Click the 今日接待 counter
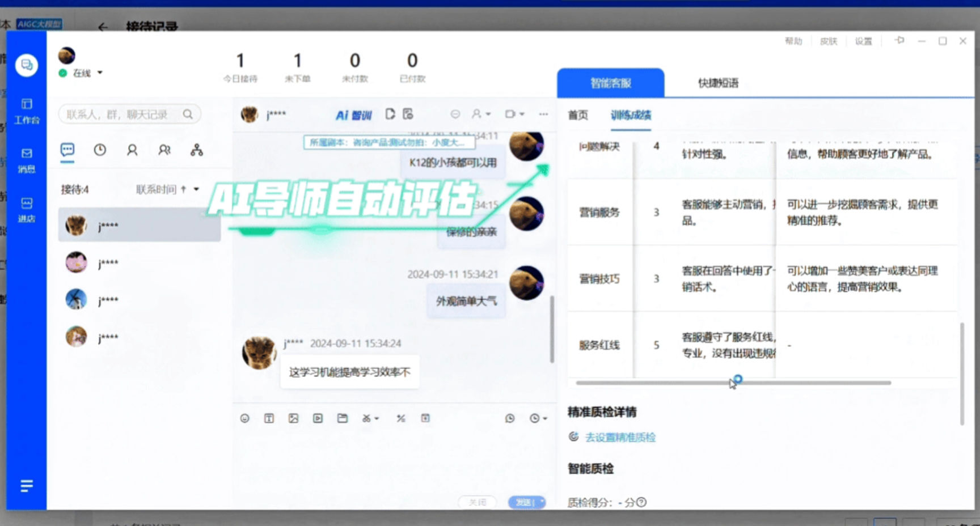Image resolution: width=980 pixels, height=526 pixels. coord(240,67)
